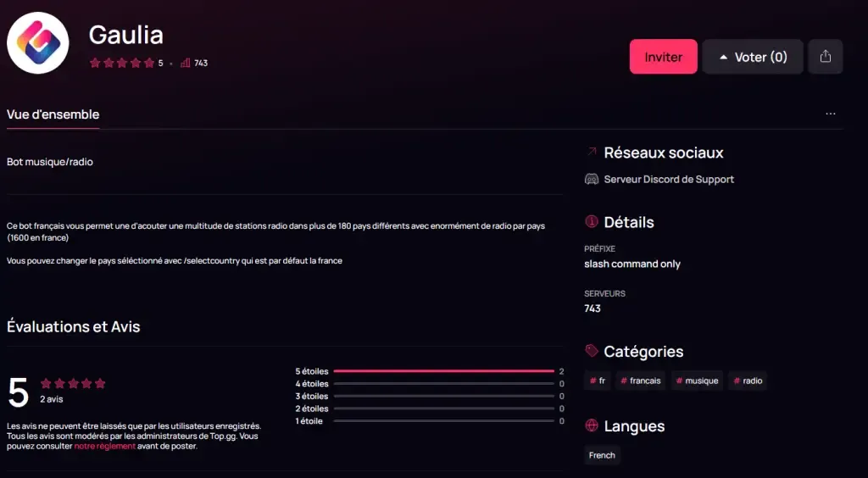Screen dimensions: 868x478
Task: Select the #francais category tag
Action: pos(641,381)
